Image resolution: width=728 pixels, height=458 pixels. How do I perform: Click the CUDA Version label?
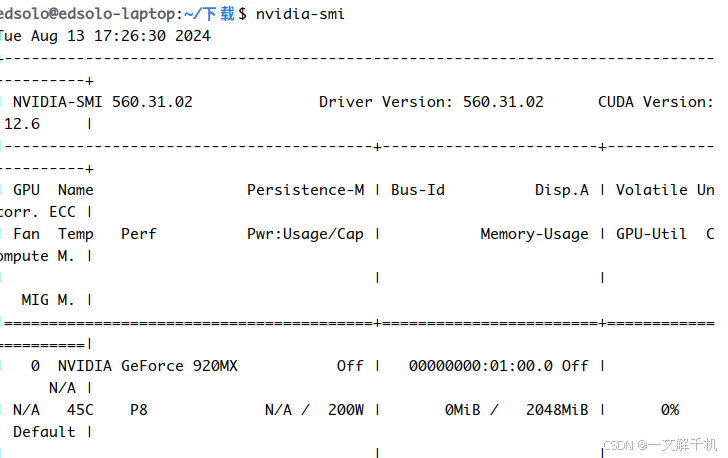(x=655, y=102)
